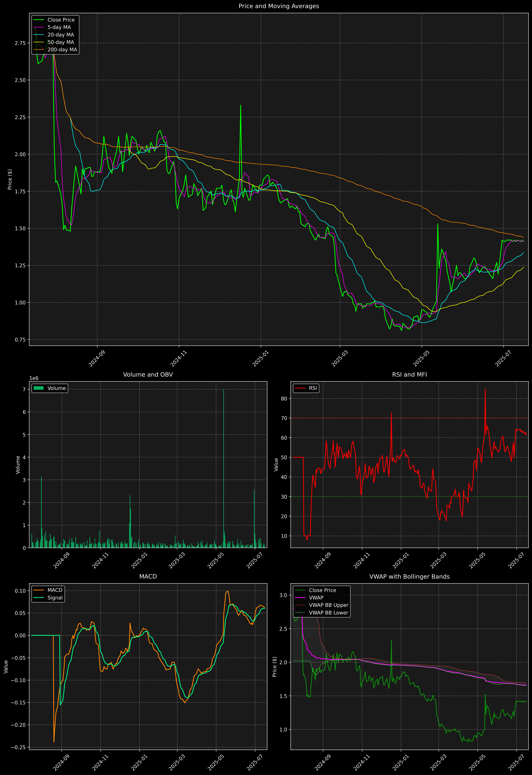Click the 2.25 tick on top price axis
Viewport: 532px width, 775px height.
(20, 117)
